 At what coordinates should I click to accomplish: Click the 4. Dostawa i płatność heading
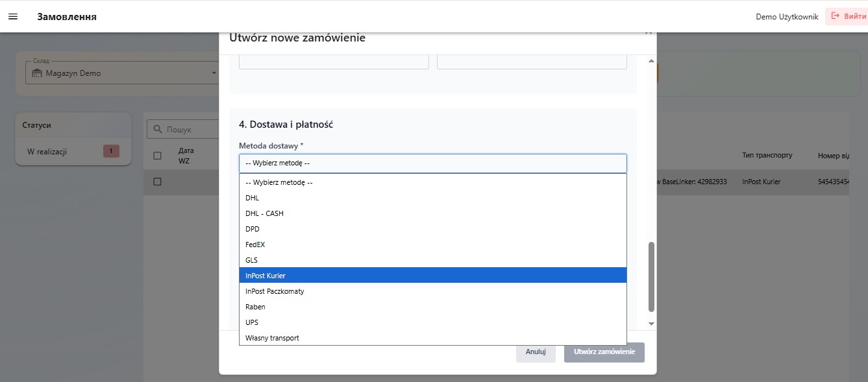coord(286,124)
